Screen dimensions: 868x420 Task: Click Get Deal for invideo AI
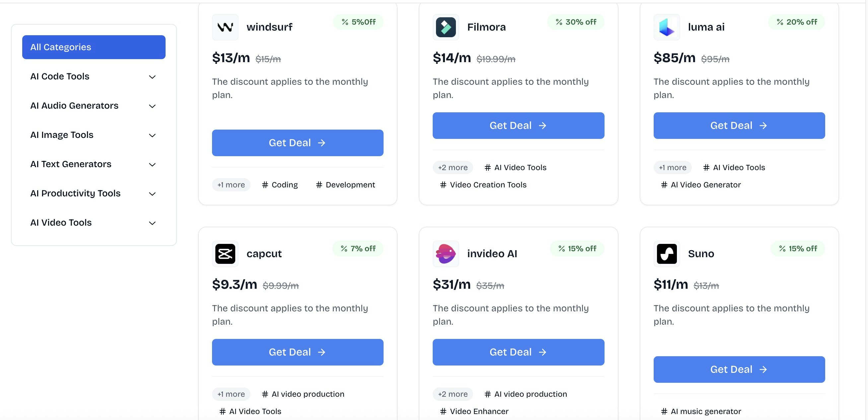tap(518, 352)
